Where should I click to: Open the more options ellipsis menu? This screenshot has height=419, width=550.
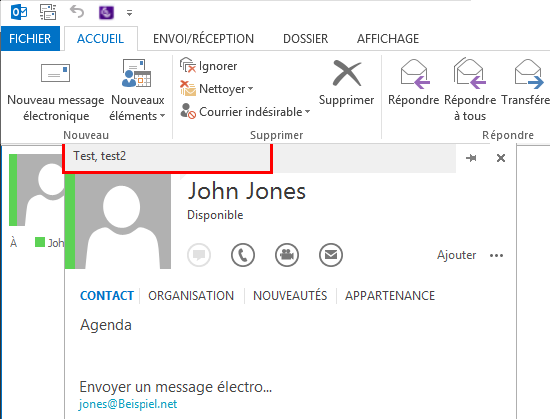point(496,256)
